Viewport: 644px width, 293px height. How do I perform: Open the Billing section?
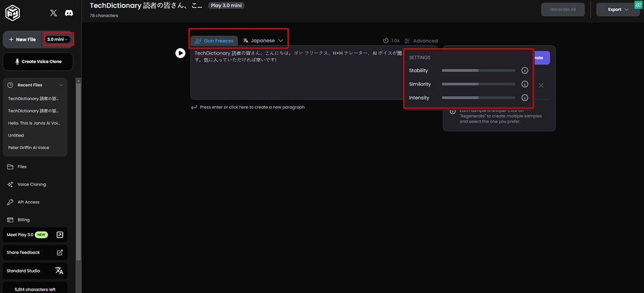(23, 220)
